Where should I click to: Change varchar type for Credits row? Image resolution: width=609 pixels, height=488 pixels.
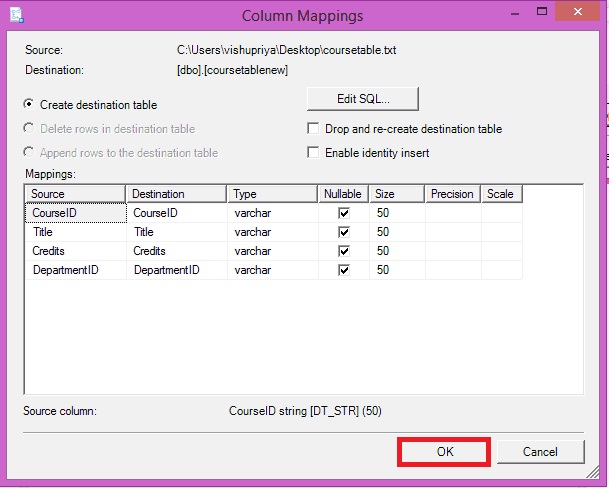(x=273, y=251)
